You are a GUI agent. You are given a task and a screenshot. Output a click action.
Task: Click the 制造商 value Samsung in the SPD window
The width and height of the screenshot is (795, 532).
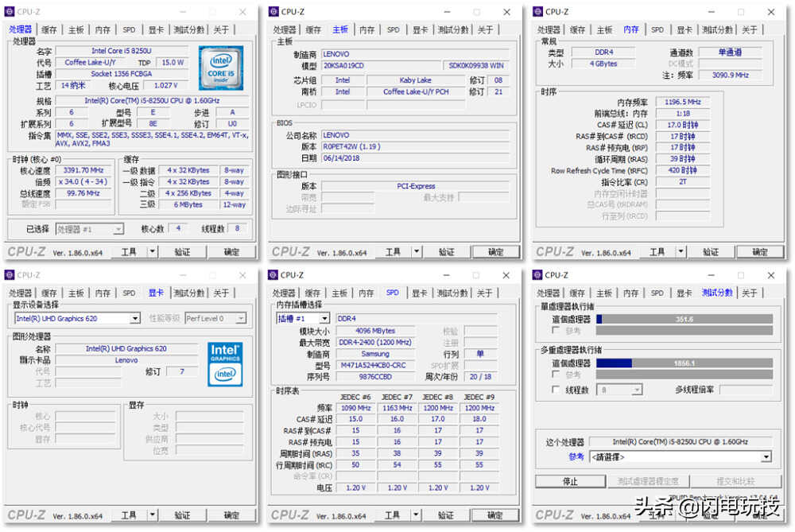pos(376,354)
